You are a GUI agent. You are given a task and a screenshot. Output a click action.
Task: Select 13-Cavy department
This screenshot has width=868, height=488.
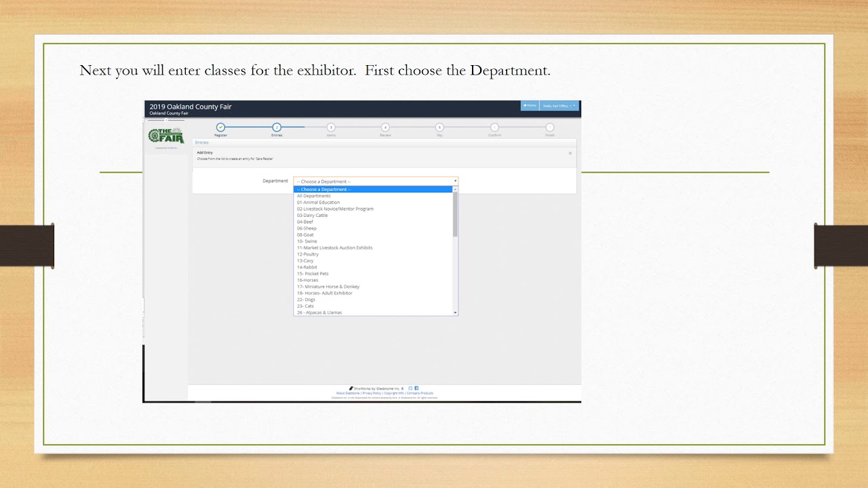(x=373, y=261)
